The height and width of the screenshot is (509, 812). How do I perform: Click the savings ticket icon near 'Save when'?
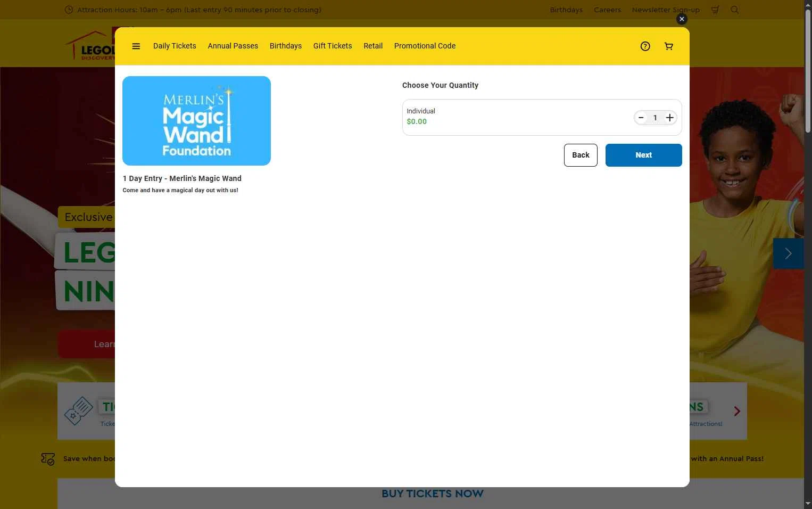[48, 458]
